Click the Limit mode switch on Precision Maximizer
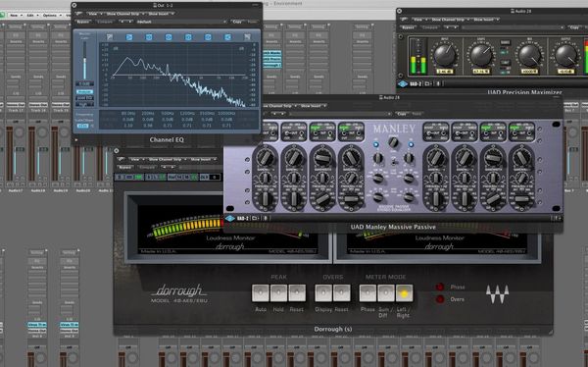The image size is (588, 367). [x=505, y=63]
